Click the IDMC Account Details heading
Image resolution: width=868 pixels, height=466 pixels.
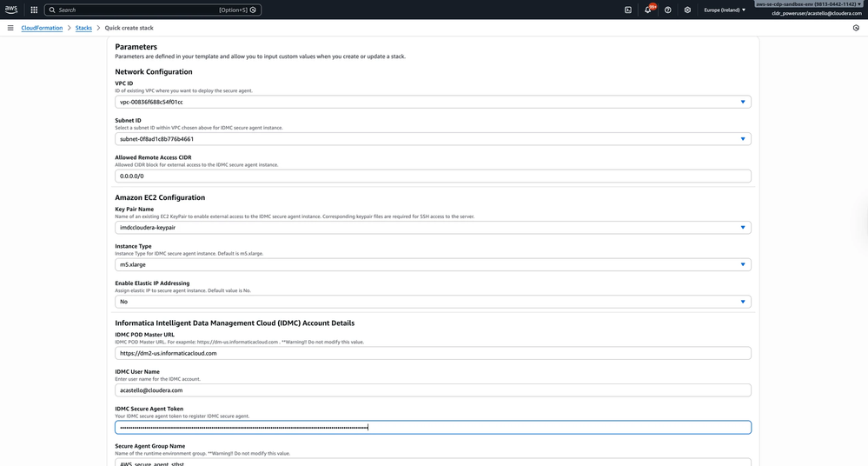click(x=235, y=323)
